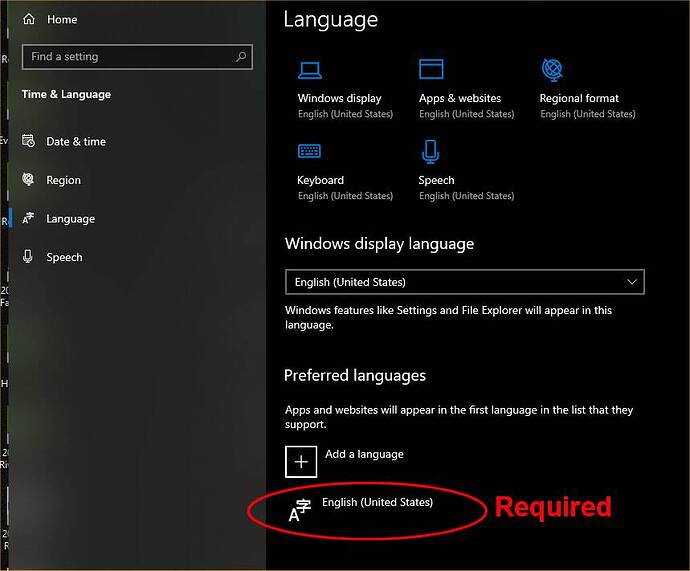The image size is (690, 571).
Task: Click the Speech microphone icon in sidebar
Action: (28, 256)
